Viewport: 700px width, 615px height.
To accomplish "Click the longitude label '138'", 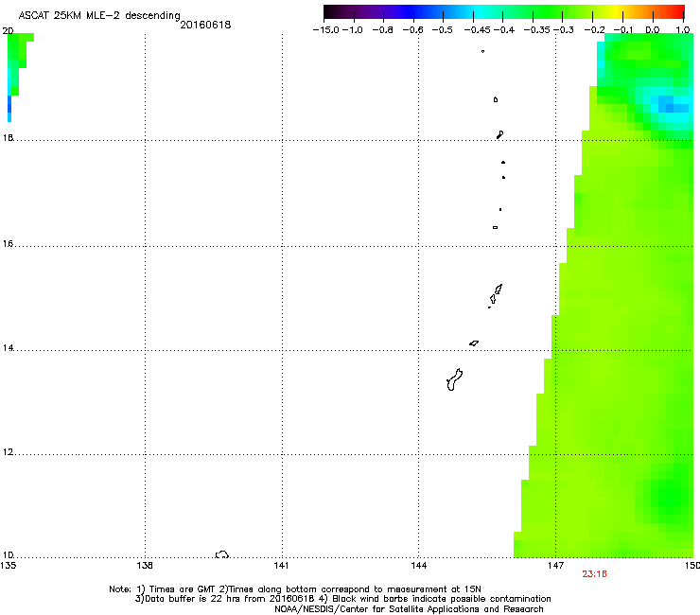I will [x=145, y=566].
